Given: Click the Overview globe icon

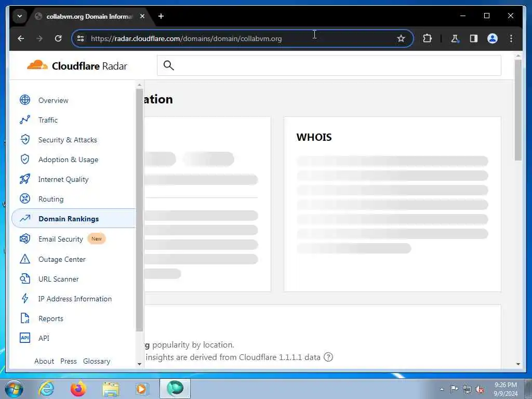Looking at the screenshot, I should point(25,100).
